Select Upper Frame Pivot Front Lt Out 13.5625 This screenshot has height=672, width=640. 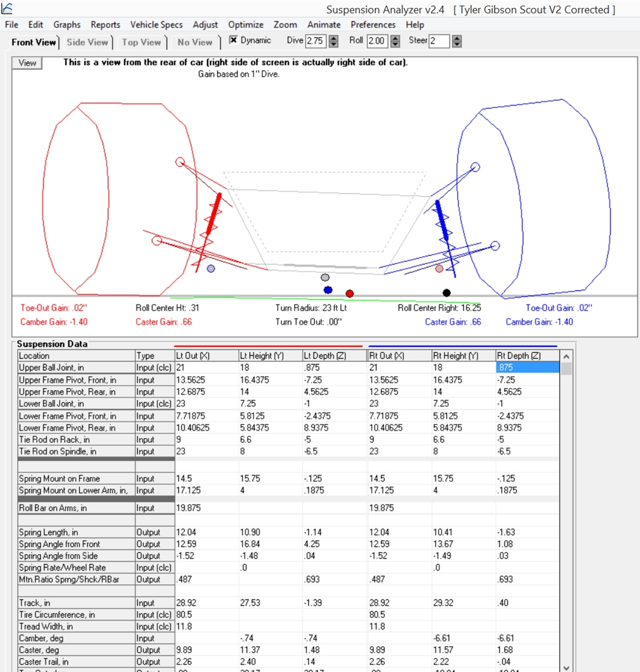click(206, 380)
